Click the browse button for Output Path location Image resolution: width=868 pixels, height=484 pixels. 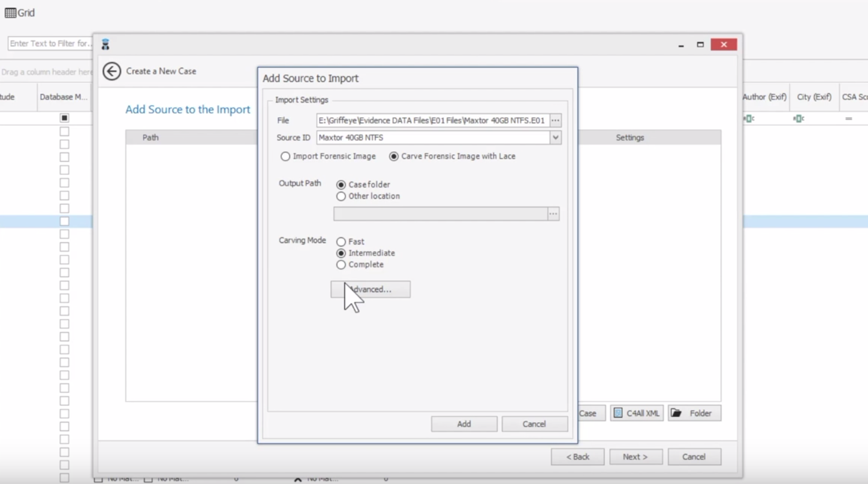(553, 214)
